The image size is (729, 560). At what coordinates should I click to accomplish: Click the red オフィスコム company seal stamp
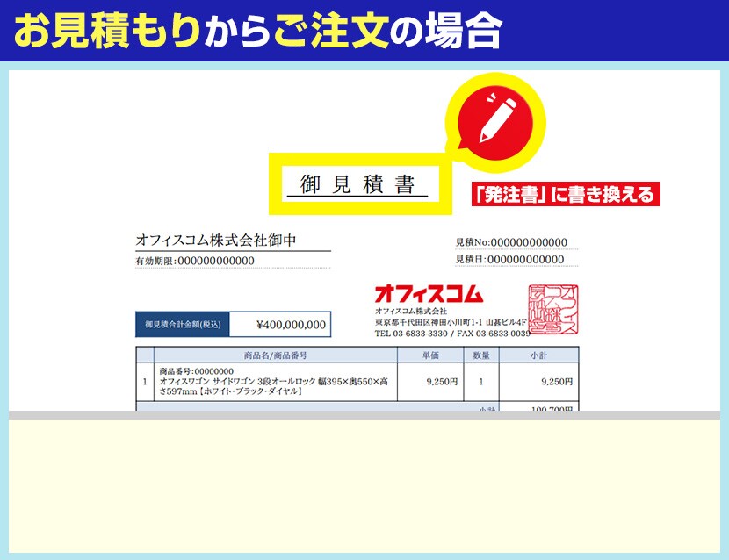pos(553,310)
